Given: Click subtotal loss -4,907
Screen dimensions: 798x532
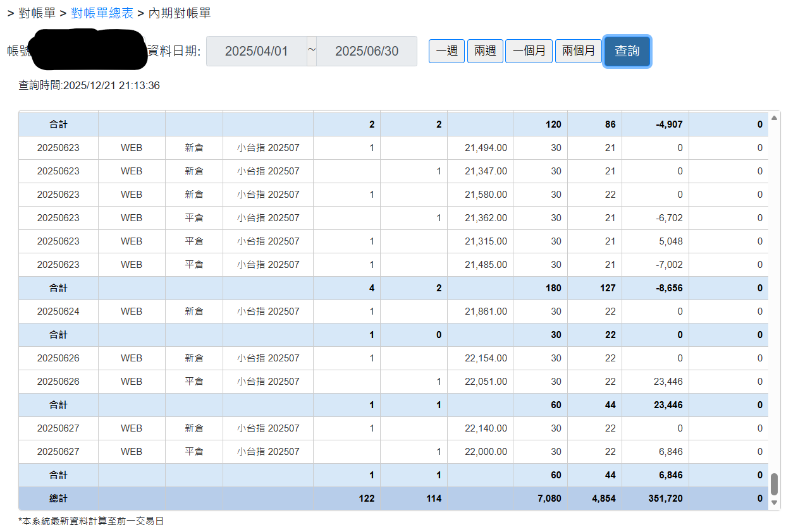Looking at the screenshot, I should coord(668,124).
